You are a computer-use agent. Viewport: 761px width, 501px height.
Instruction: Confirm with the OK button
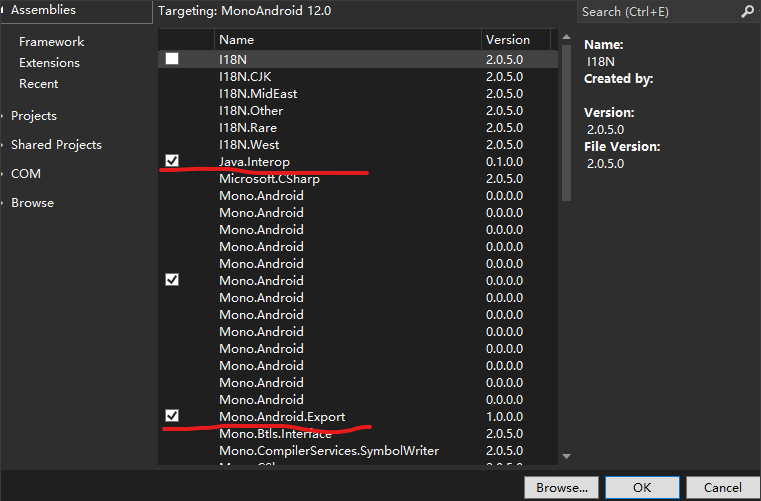(642, 487)
